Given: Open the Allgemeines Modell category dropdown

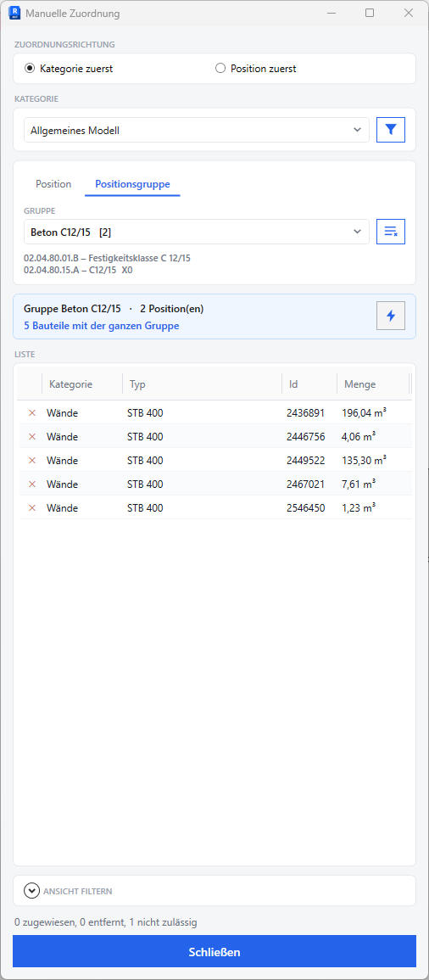Looking at the screenshot, I should 196,130.
